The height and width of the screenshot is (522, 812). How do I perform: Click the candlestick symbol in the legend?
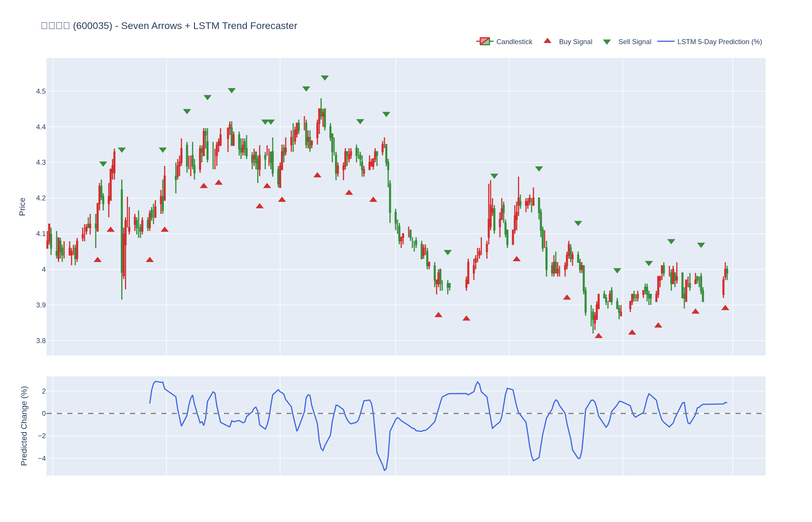pos(485,41)
